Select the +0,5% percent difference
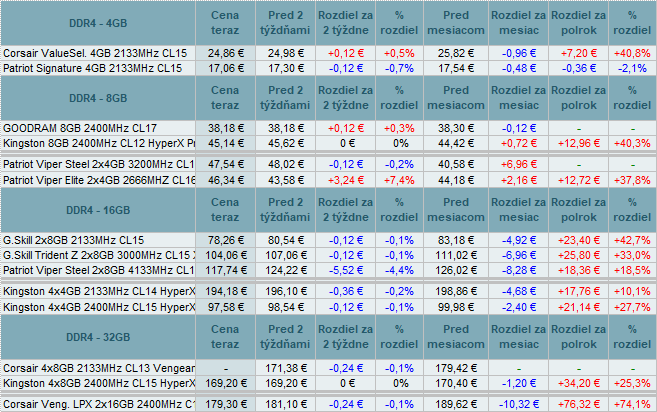The height and width of the screenshot is (412, 657). point(399,53)
